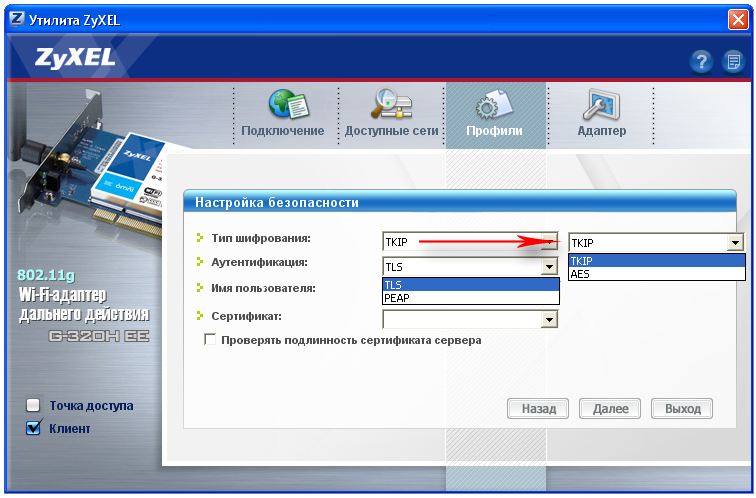Collapse the right TKIP encryption dropdown arrow

[x=735, y=242]
